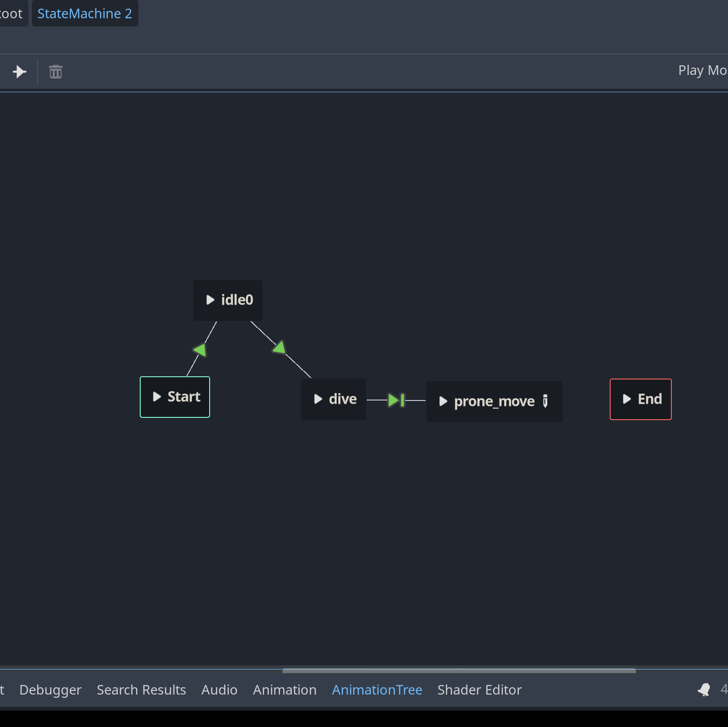This screenshot has width=728, height=727.
Task: Open the StateMachine 2 breadcrumb
Action: coord(84,14)
